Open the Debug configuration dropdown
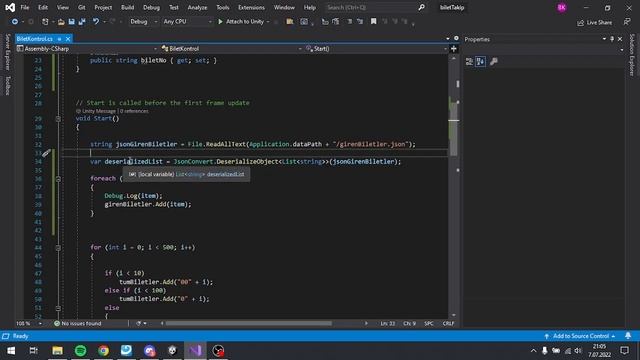The width and height of the screenshot is (640, 360). [144, 22]
